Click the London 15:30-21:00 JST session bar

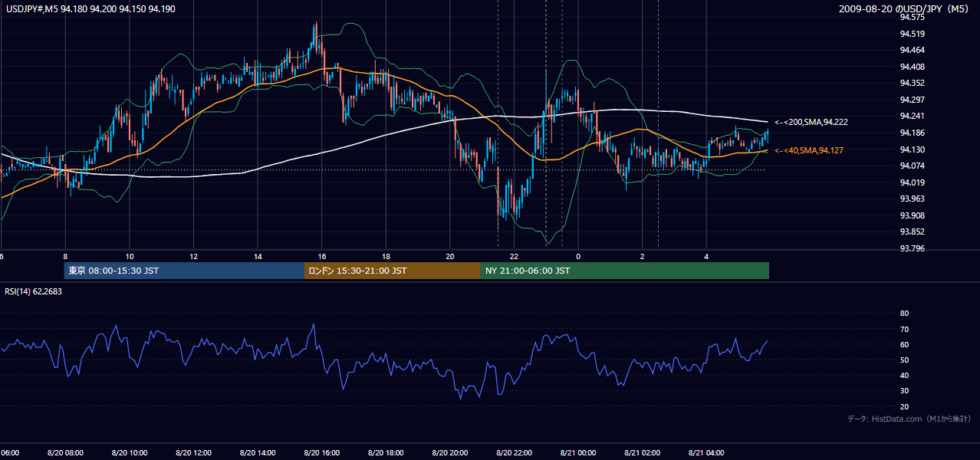[393, 271]
